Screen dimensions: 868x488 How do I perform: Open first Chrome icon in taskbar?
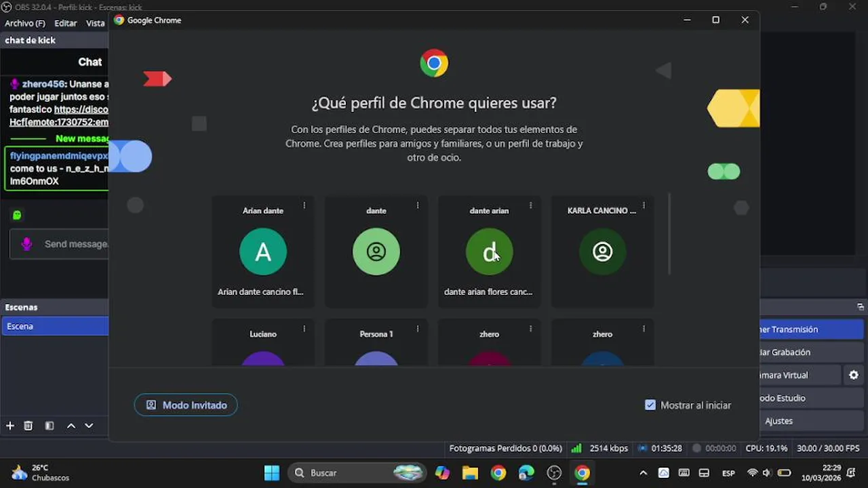(x=498, y=472)
